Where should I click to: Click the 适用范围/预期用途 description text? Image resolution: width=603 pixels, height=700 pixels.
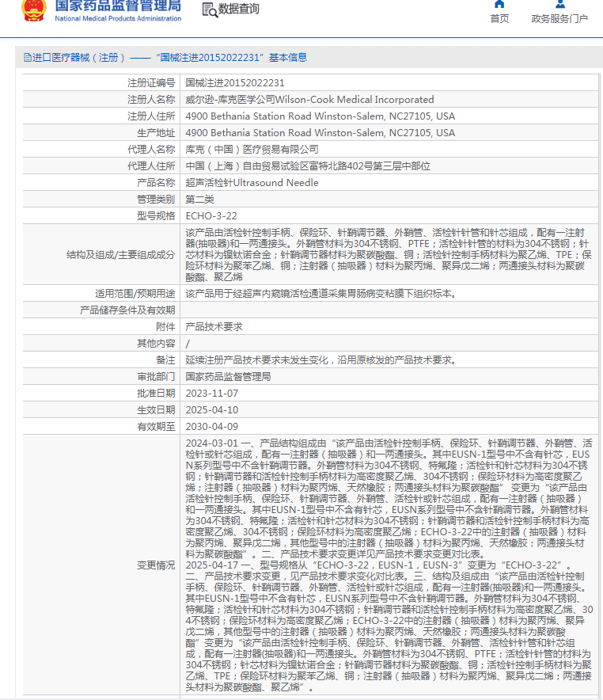[320, 294]
